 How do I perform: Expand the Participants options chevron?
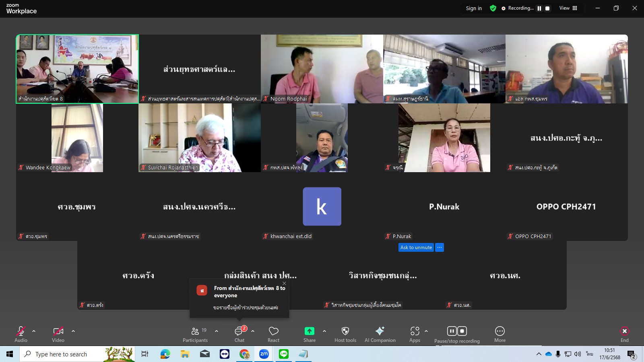pyautogui.click(x=217, y=331)
